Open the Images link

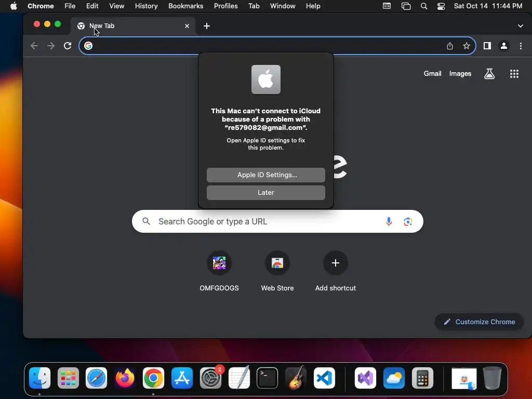pos(460,74)
